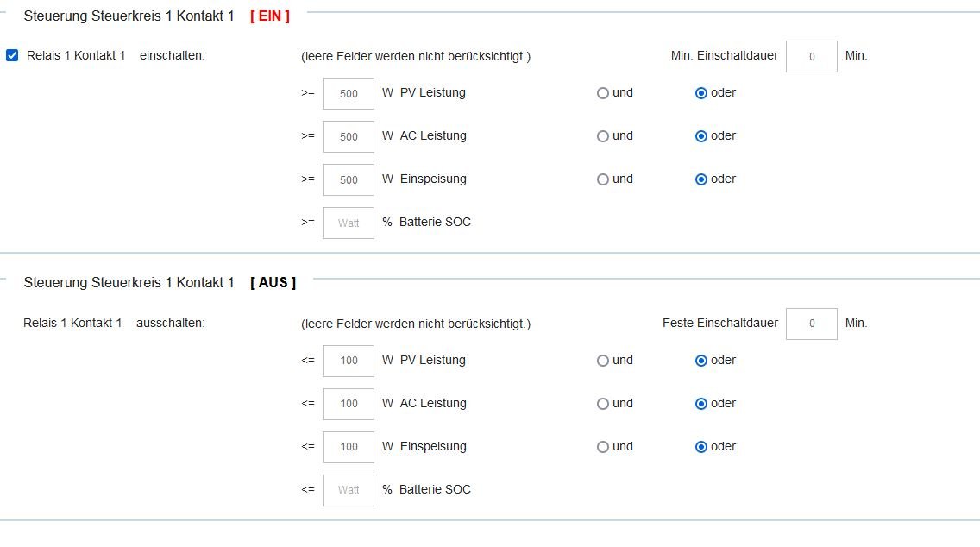
Task: Select 'und' for AC Leistung in AUS section
Action: tap(603, 404)
